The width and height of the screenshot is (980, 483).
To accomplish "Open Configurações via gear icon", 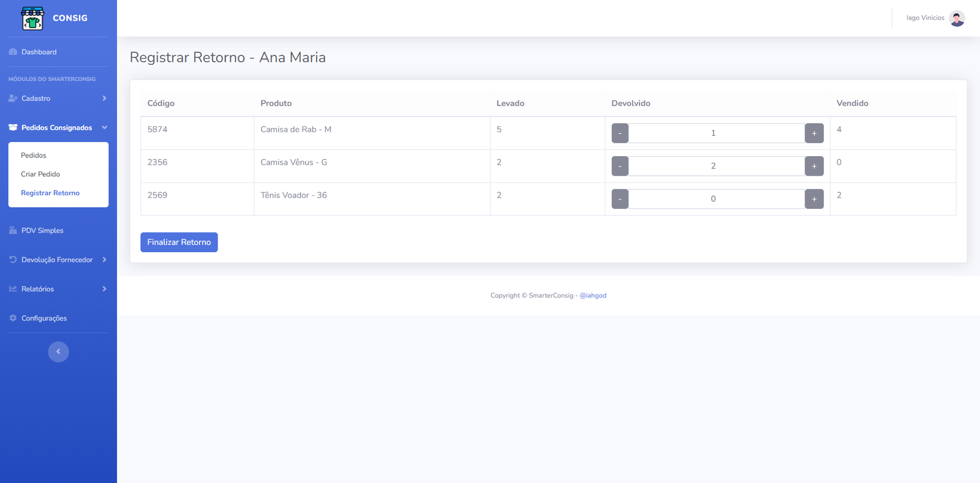I will [x=13, y=318].
